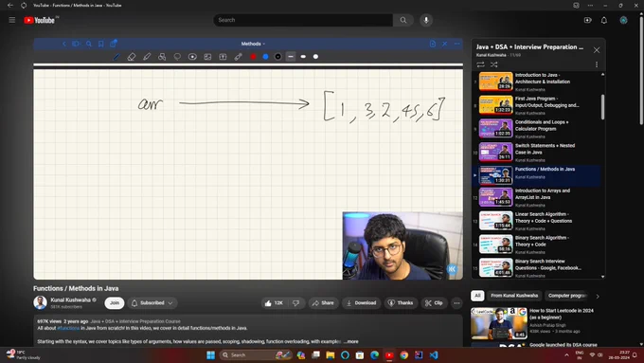The width and height of the screenshot is (644, 363).
Task: Pick the black pen color
Action: [278, 57]
